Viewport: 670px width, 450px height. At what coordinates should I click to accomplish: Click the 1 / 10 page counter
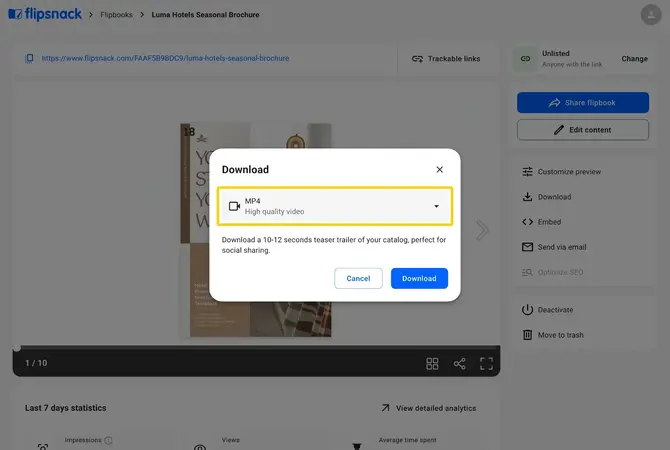36,363
